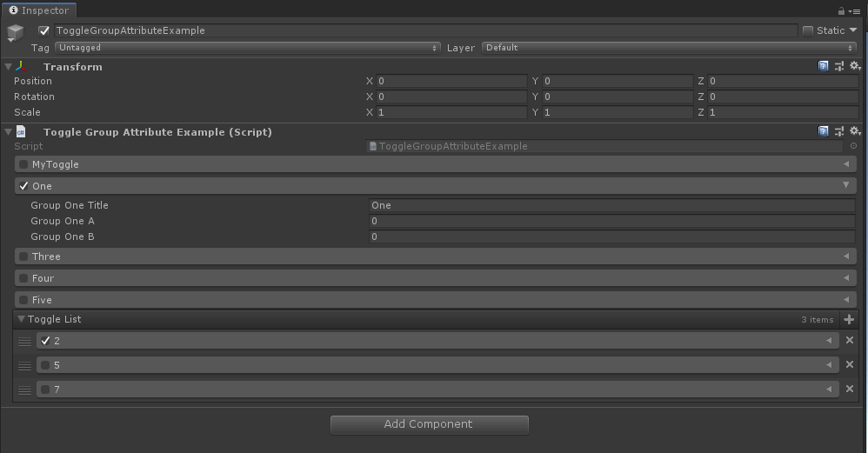This screenshot has height=453, width=868.
Task: Collapse the Toggle List foldout
Action: pos(21,319)
